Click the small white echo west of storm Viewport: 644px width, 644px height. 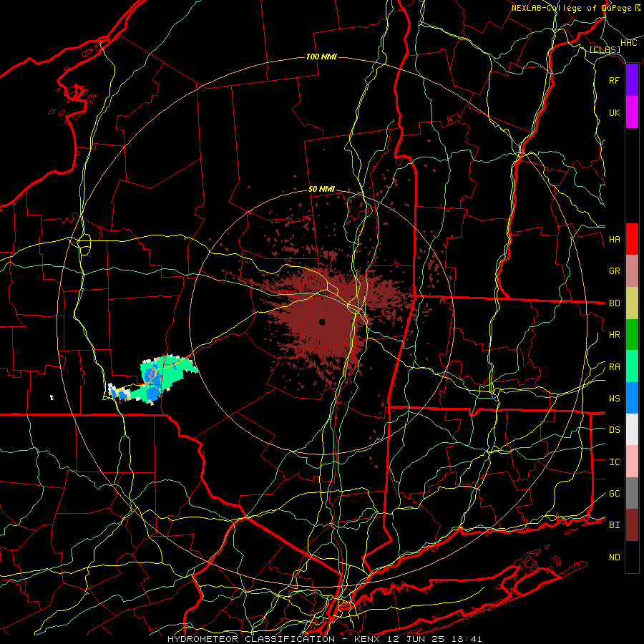[x=52, y=397]
